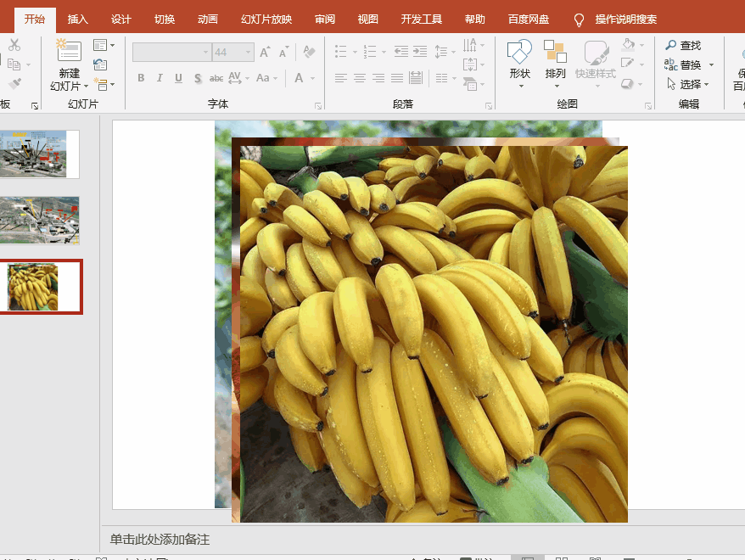Toggle italic formatting
This screenshot has height=560, width=745.
click(160, 77)
